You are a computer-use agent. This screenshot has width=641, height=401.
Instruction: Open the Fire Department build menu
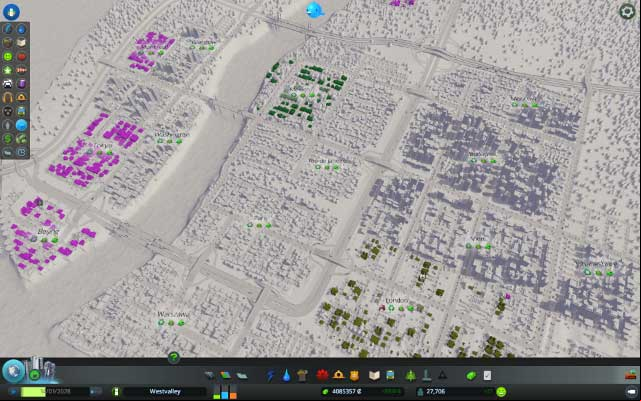(338, 375)
